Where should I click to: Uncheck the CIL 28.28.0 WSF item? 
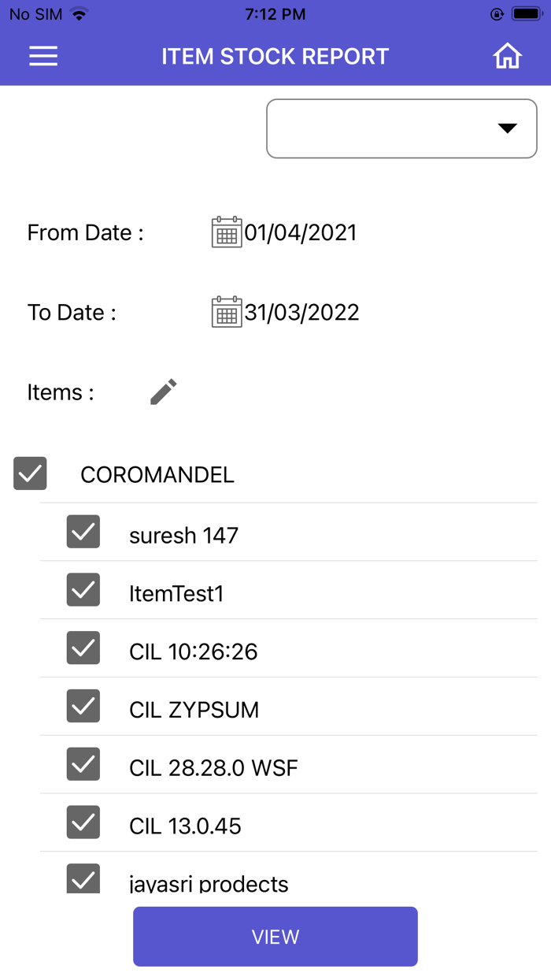tap(83, 764)
